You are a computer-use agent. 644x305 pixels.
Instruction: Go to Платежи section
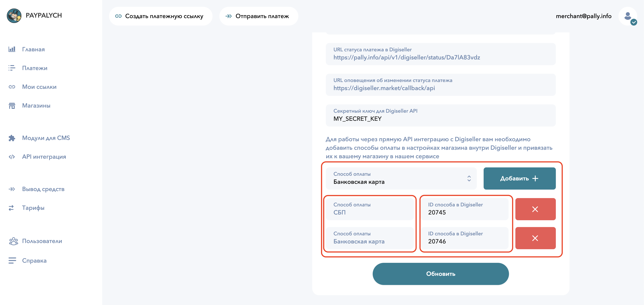tap(34, 68)
